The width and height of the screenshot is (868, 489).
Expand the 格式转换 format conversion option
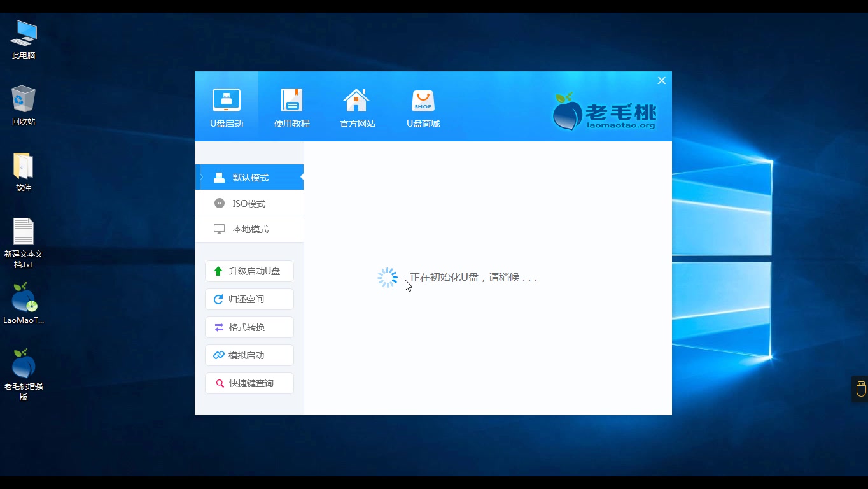pos(249,327)
